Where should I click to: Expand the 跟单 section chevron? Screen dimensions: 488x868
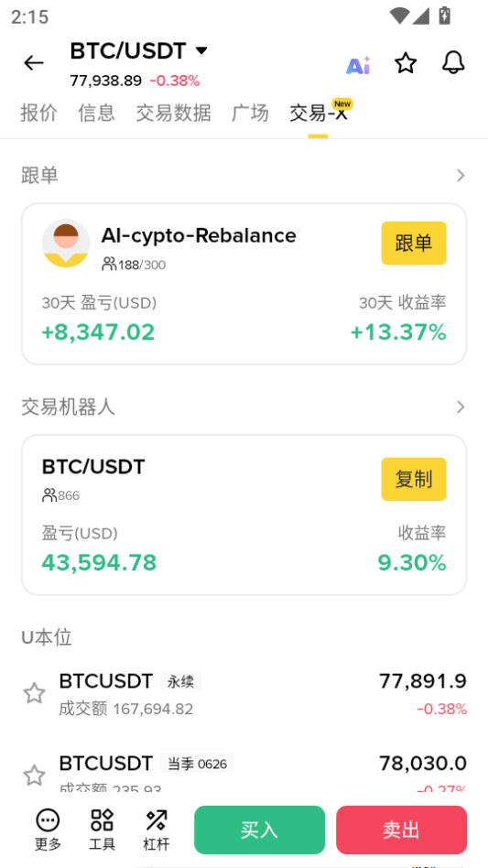[461, 176]
